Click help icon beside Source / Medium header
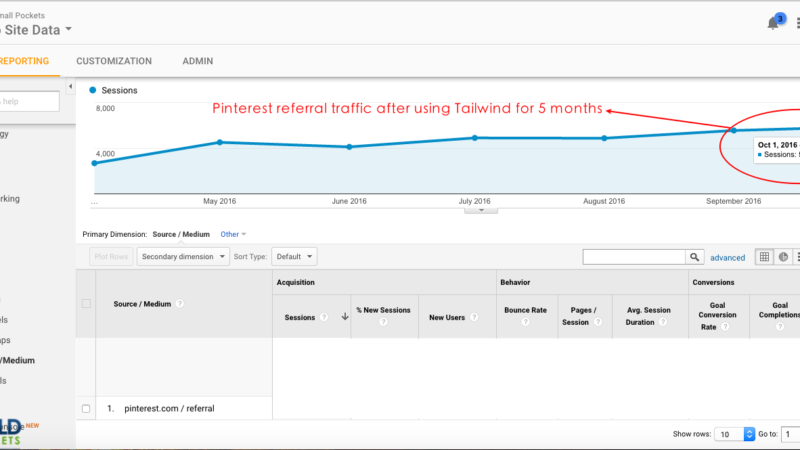 coord(180,303)
